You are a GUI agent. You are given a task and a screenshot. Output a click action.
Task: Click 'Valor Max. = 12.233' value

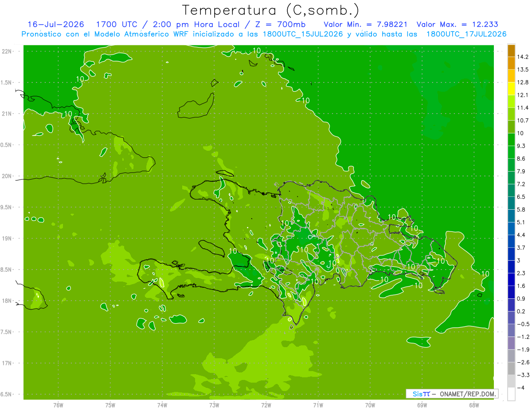click(457, 24)
